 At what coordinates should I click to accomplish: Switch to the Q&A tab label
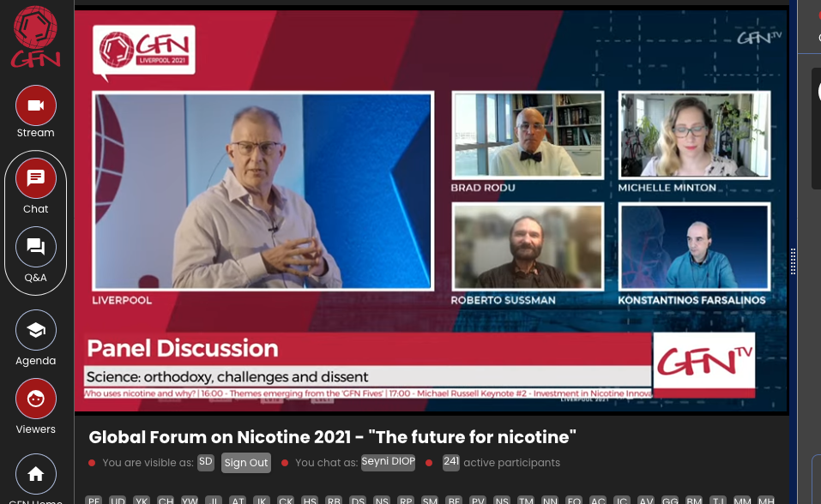(x=35, y=277)
